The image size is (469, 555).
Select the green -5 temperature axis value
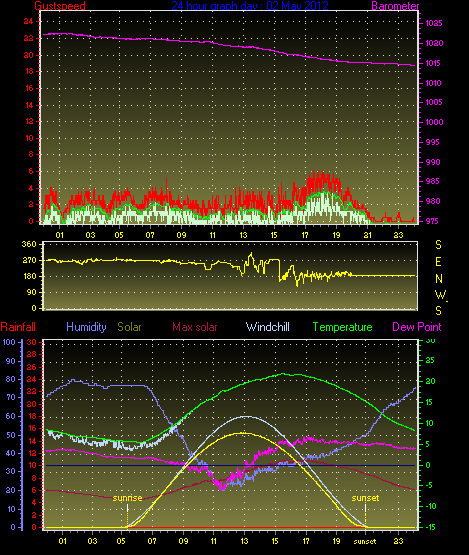click(429, 485)
